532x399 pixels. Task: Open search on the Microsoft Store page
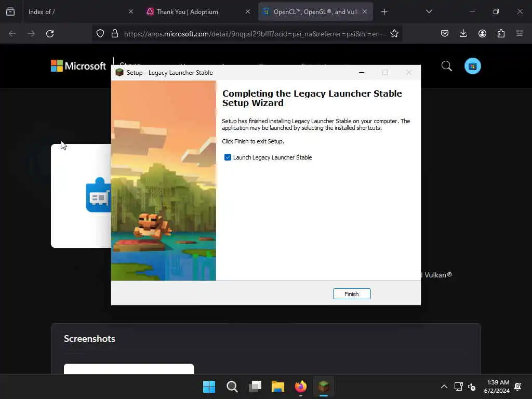pos(446,66)
